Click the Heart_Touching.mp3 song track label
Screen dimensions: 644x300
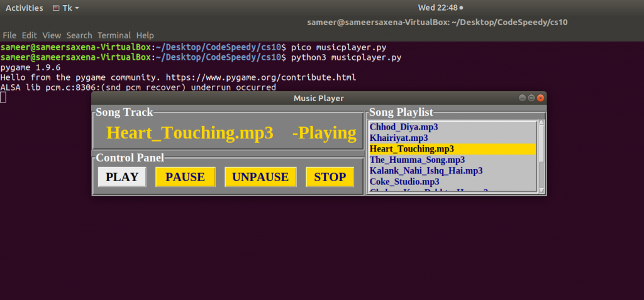190,133
